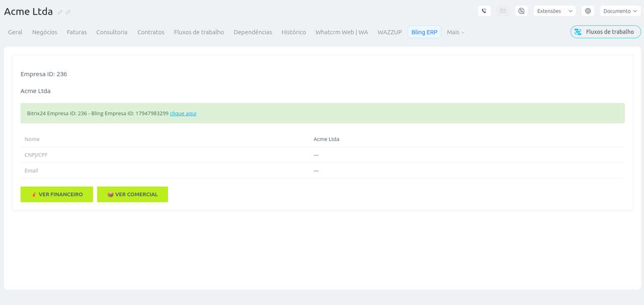Image resolution: width=644 pixels, height=305 pixels.
Task: Follow the 'clique aqui' link
Action: pos(183,114)
